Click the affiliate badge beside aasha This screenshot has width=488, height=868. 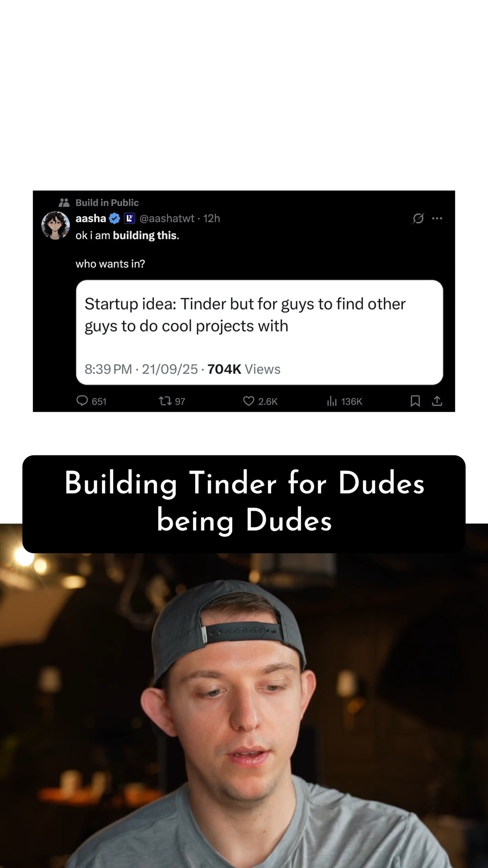tap(129, 218)
